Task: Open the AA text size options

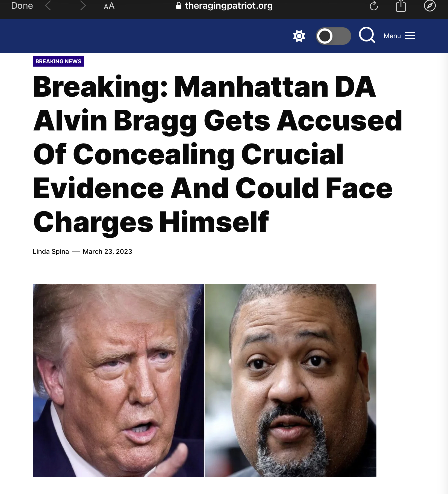Action: click(x=109, y=6)
